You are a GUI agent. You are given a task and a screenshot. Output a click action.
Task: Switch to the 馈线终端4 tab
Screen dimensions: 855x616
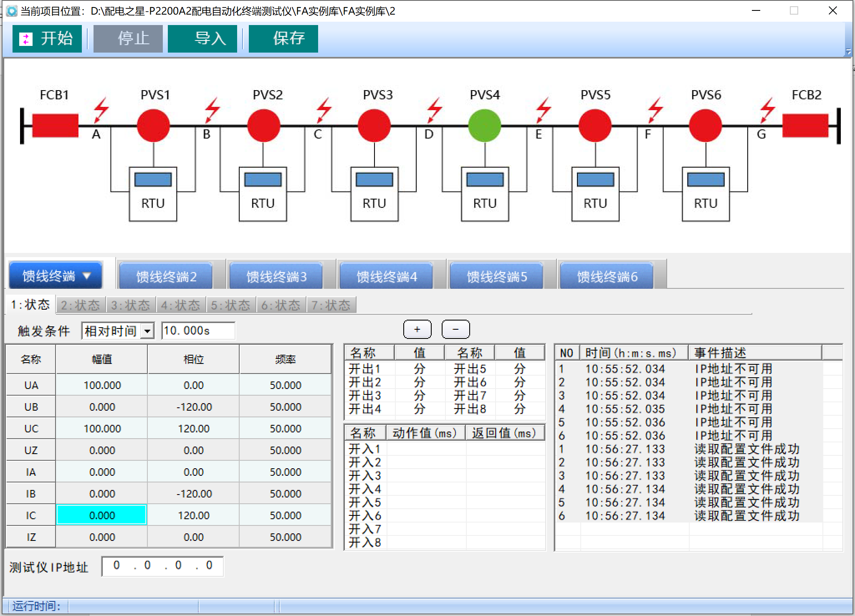coord(386,277)
